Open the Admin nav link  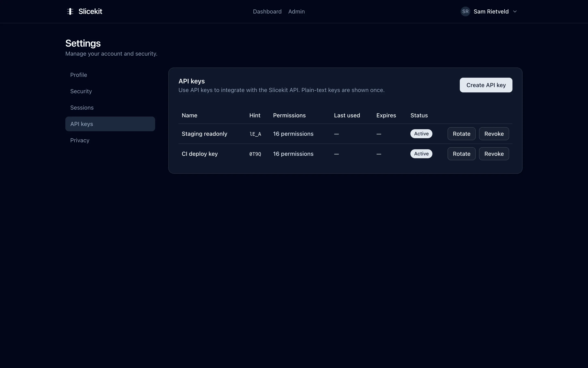pos(296,11)
